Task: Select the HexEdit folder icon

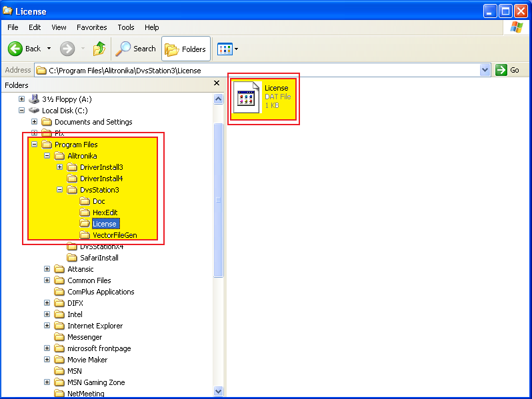Action: 85,212
